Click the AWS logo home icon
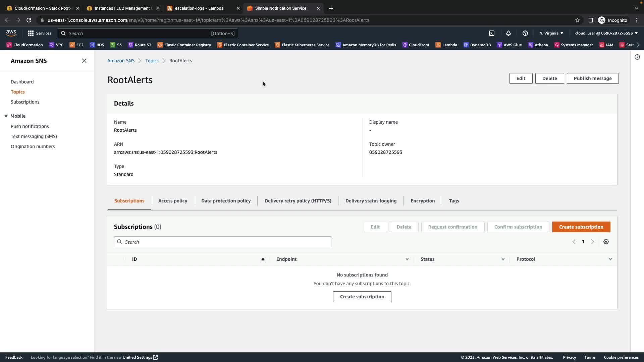 coord(11,33)
